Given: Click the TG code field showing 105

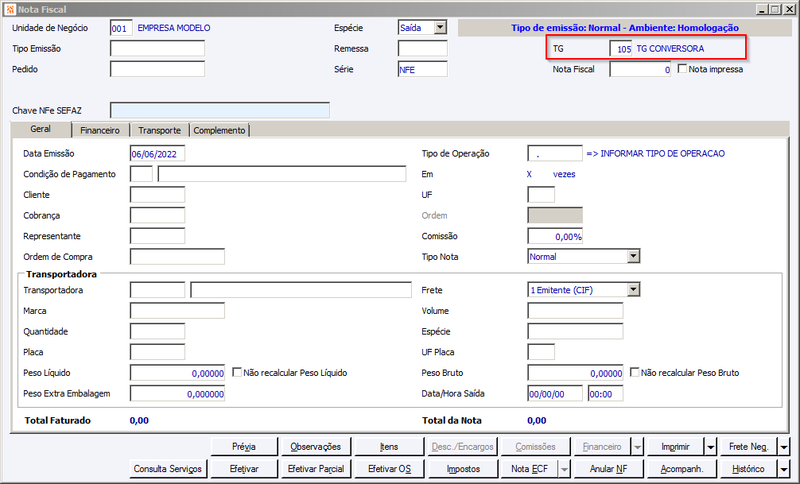Looking at the screenshot, I should [x=621, y=48].
